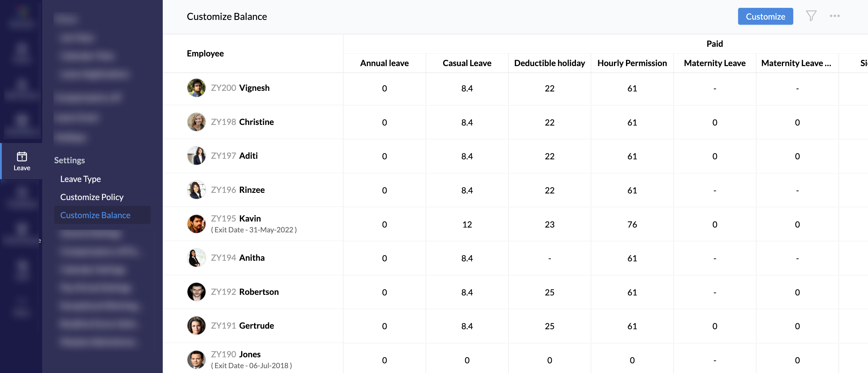Go to Customize Policy page

coord(92,197)
